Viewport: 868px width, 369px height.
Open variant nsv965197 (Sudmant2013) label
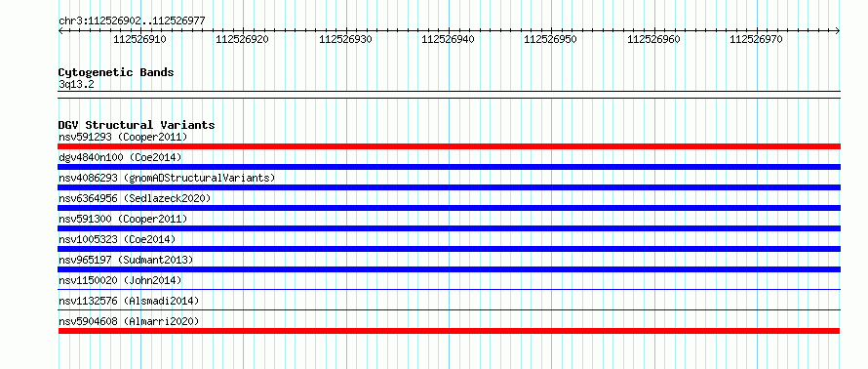pyautogui.click(x=126, y=260)
